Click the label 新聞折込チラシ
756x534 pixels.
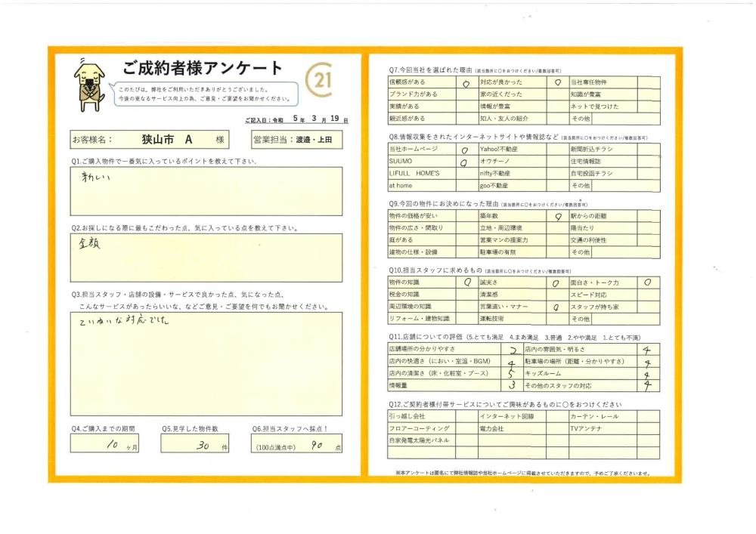(x=591, y=150)
